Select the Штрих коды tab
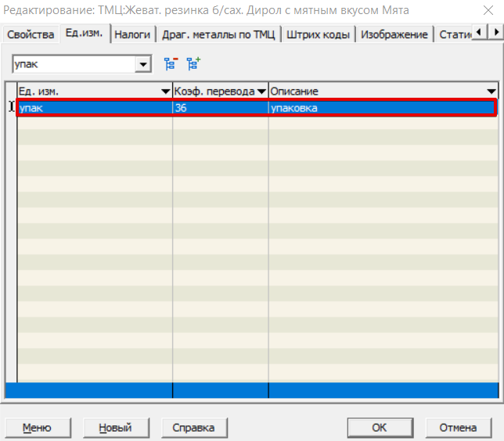The height and width of the screenshot is (441, 504). [318, 34]
